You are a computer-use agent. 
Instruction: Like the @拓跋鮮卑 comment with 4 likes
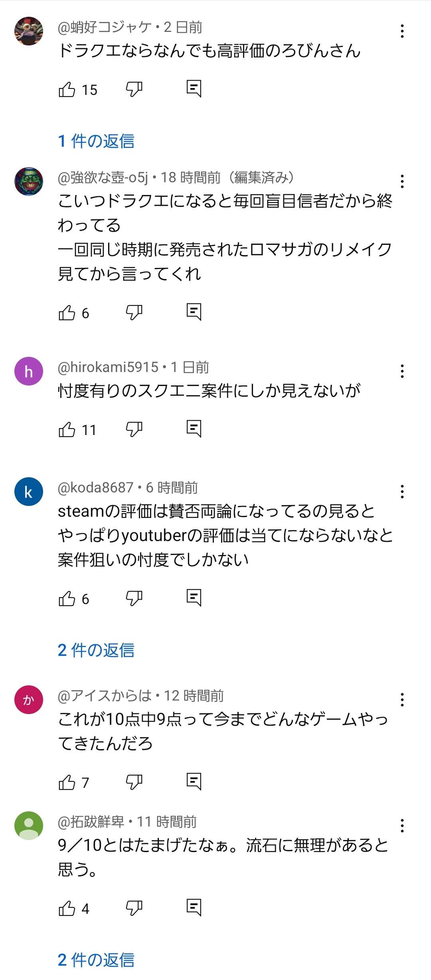67,908
